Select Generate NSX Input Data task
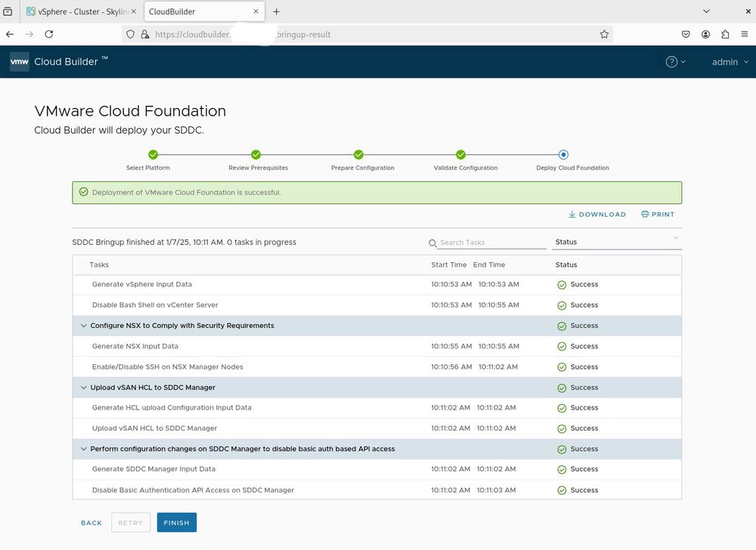 (x=377, y=346)
